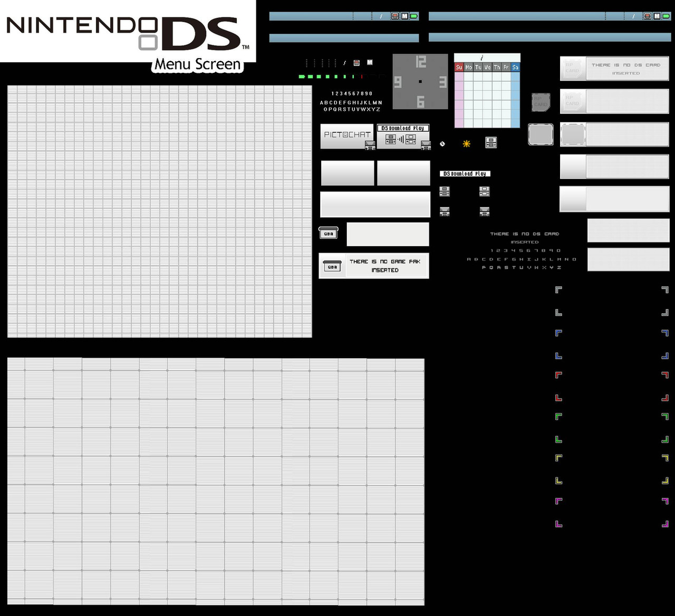Viewport: 675px width, 616px height.
Task: Click the standalone DS Download Play label strip
Action: point(465,174)
